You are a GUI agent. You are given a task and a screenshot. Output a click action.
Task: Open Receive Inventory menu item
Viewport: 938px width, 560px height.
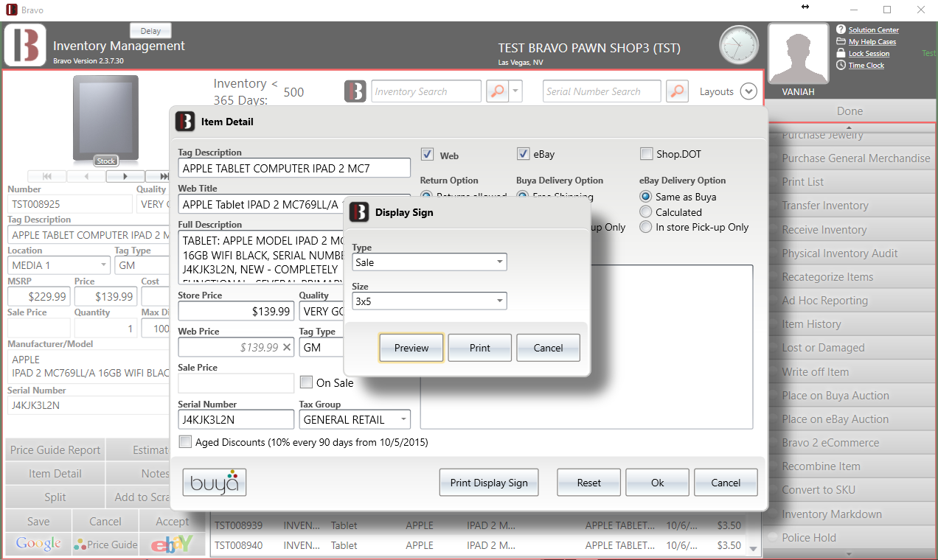pos(851,230)
